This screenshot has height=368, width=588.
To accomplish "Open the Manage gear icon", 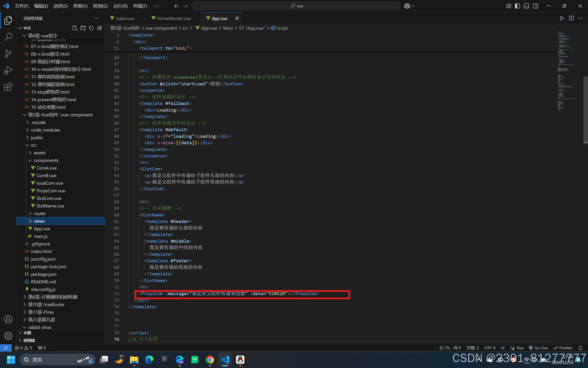I will point(8,336).
